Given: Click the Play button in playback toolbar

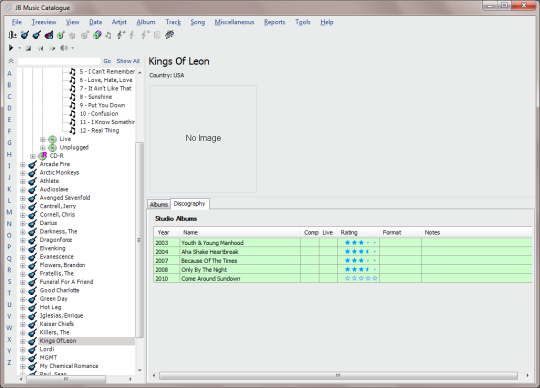Looking at the screenshot, I should coord(11,48).
